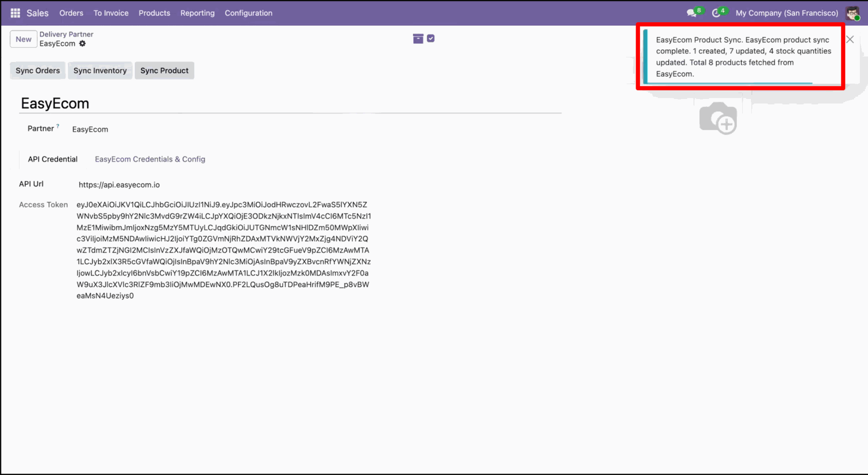Click the EasyEcom Product Sync notification text
The image size is (868, 475).
pos(744,57)
